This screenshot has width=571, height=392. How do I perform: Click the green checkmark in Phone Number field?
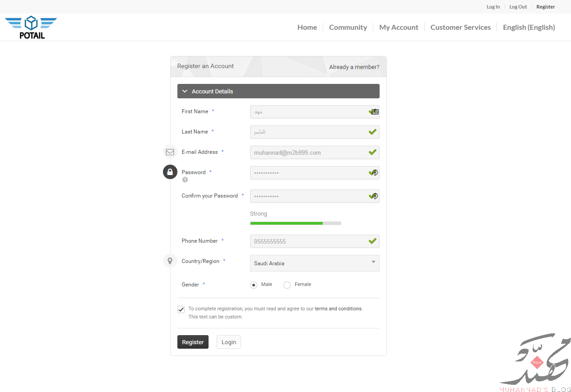click(372, 241)
